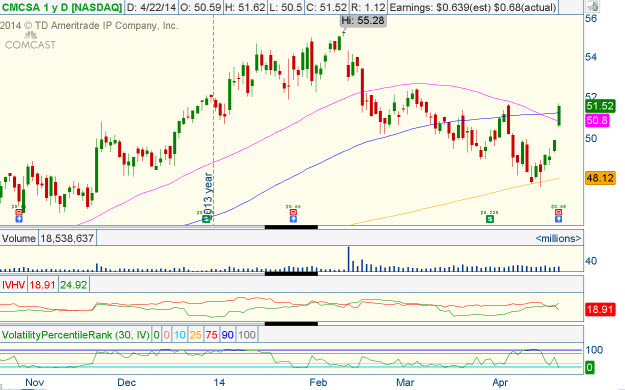
Task: Click the D: 4/22/14 date field
Action: (151, 7)
